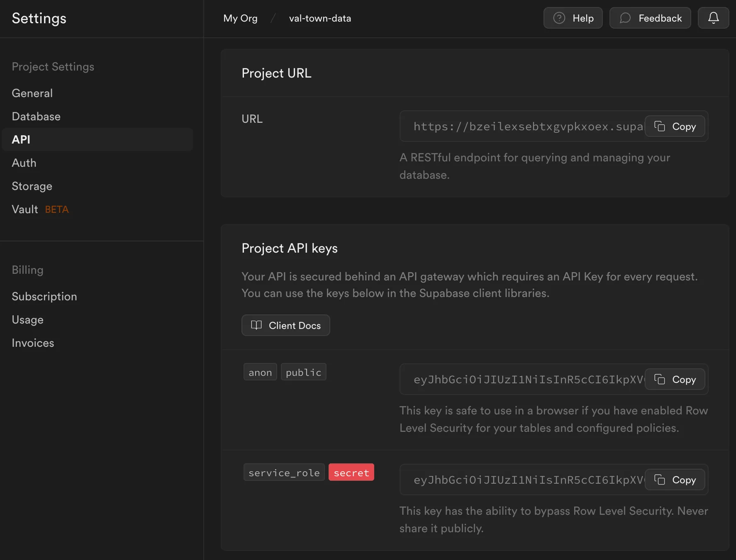The width and height of the screenshot is (736, 560).
Task: Go to General settings
Action: point(32,93)
